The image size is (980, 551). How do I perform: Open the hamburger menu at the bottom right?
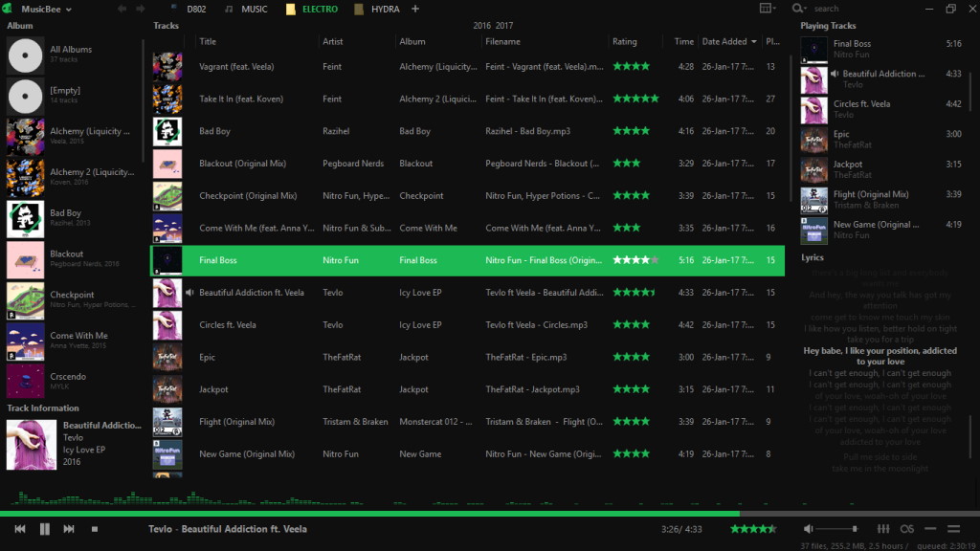(954, 528)
